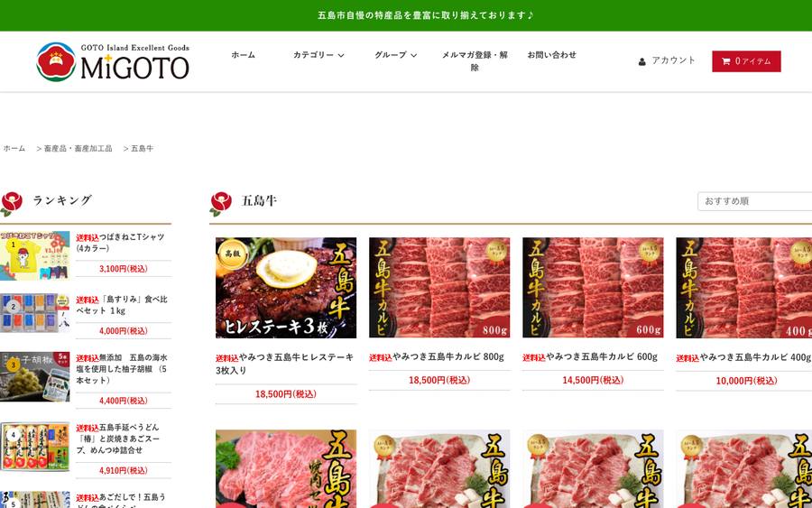The width and height of the screenshot is (812, 508).
Task: Click the MiGOTO logo
Action: pos(113,61)
